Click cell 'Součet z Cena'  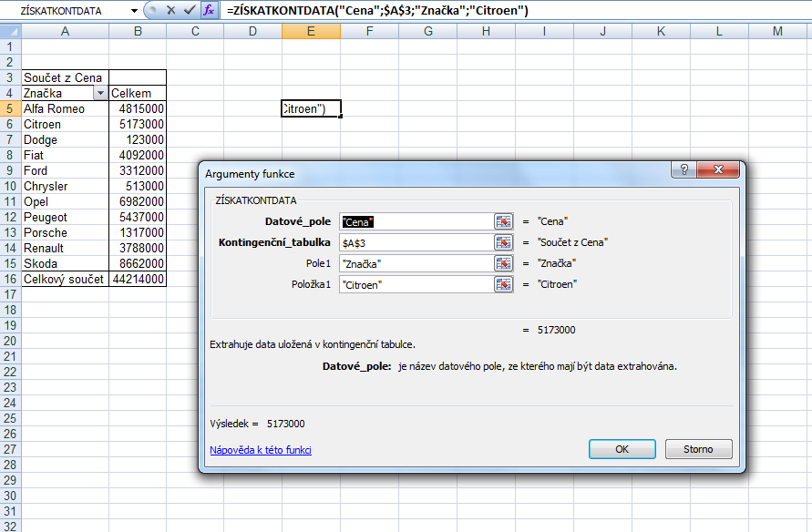coord(66,77)
